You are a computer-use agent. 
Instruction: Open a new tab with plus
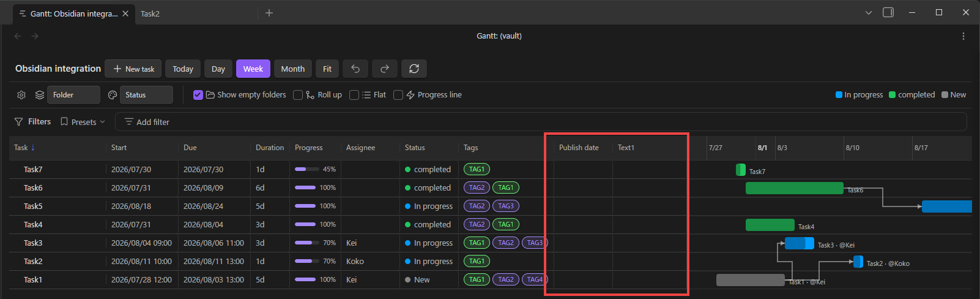[269, 13]
